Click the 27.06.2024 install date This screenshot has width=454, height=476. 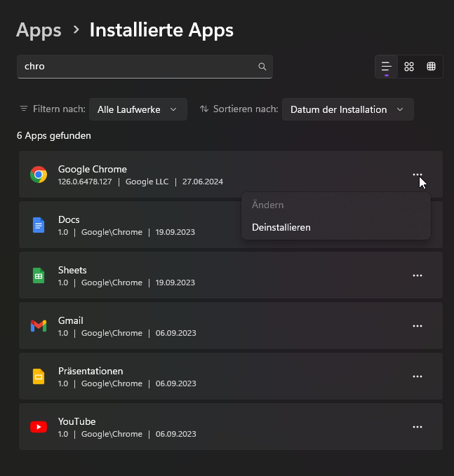click(203, 182)
